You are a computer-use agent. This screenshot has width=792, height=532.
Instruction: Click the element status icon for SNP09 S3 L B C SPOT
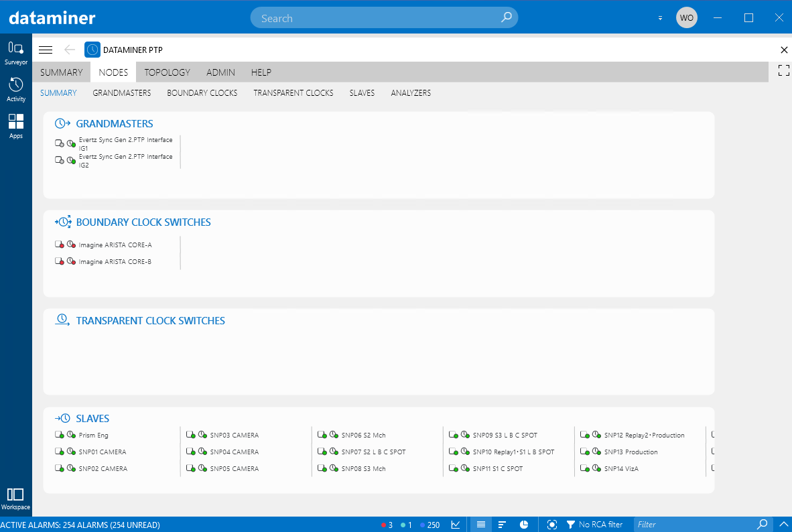pyautogui.click(x=454, y=434)
